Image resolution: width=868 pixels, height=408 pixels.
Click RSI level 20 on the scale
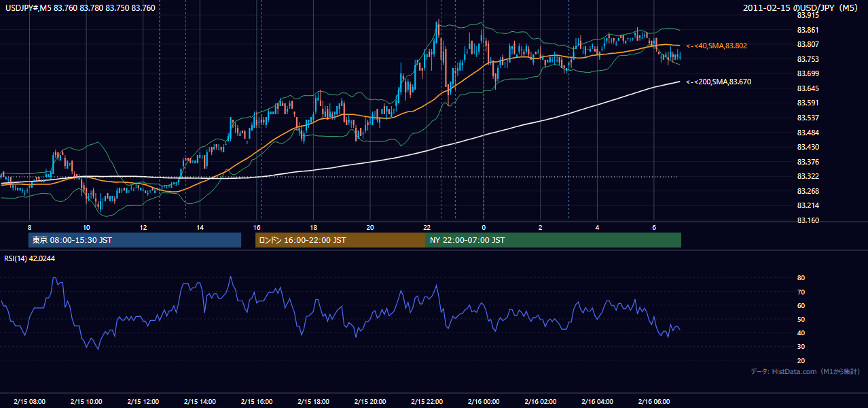(801, 360)
